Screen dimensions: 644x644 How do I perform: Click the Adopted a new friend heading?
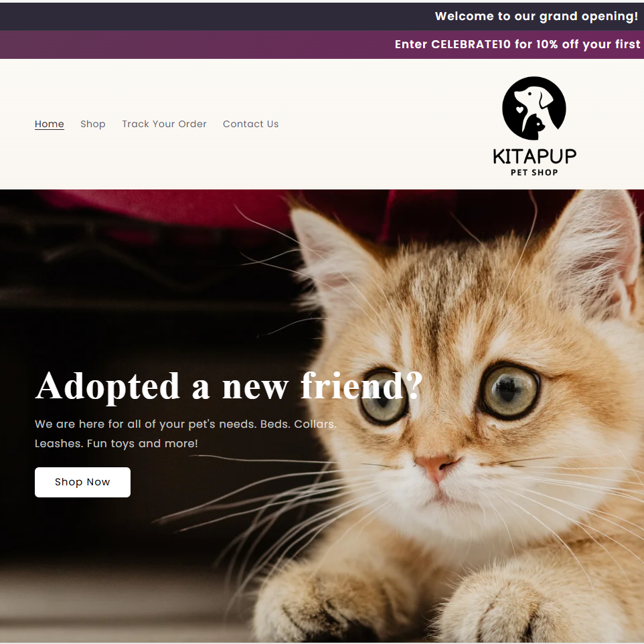(x=229, y=386)
